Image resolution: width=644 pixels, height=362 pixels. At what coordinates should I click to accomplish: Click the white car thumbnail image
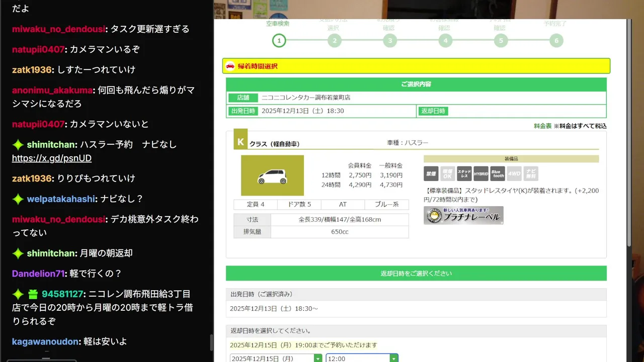coord(272,175)
